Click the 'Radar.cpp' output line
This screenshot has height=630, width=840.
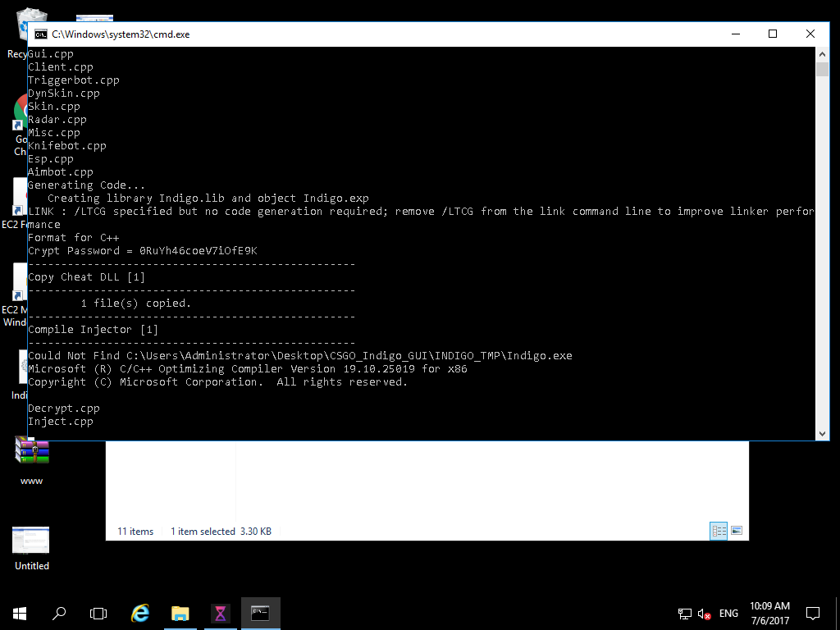(57, 120)
